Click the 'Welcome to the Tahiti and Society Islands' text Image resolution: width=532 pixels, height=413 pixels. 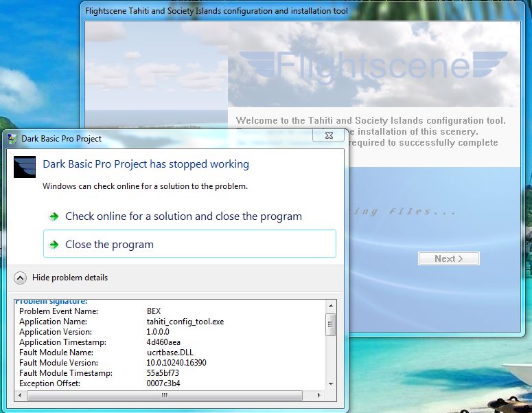click(x=371, y=120)
